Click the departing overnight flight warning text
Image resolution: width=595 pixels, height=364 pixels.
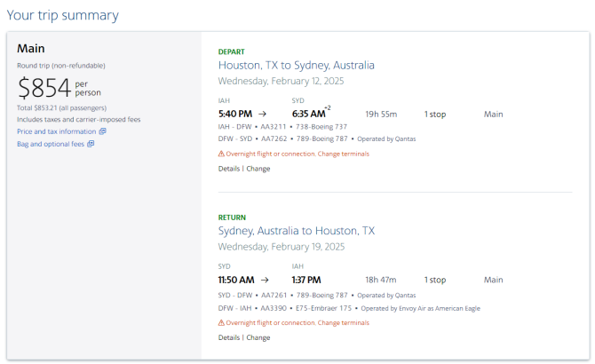click(x=297, y=154)
